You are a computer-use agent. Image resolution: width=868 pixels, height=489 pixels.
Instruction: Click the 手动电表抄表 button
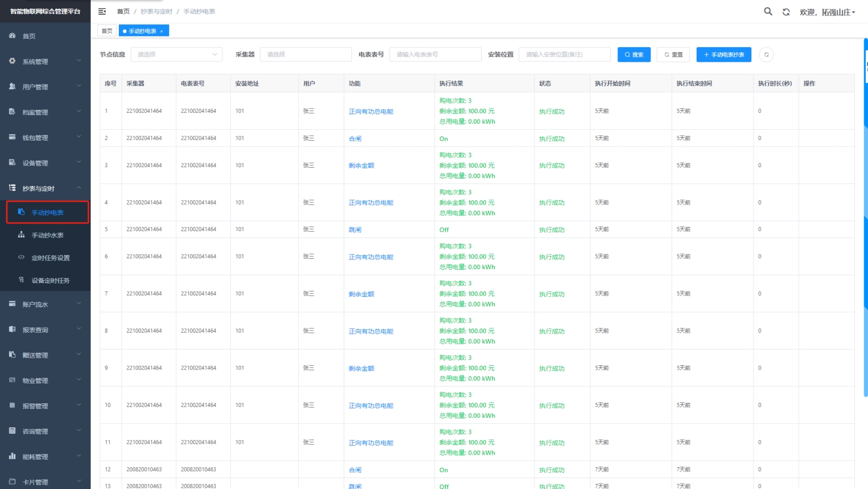[724, 55]
